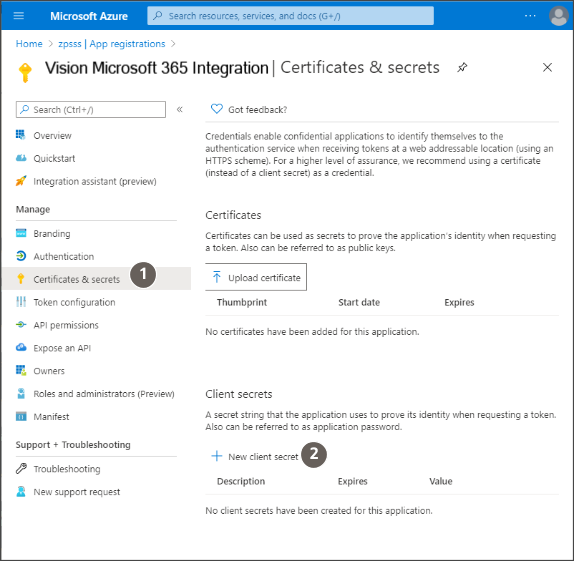The width and height of the screenshot is (574, 561).
Task: Click the New support request person icon
Action: coord(21,491)
